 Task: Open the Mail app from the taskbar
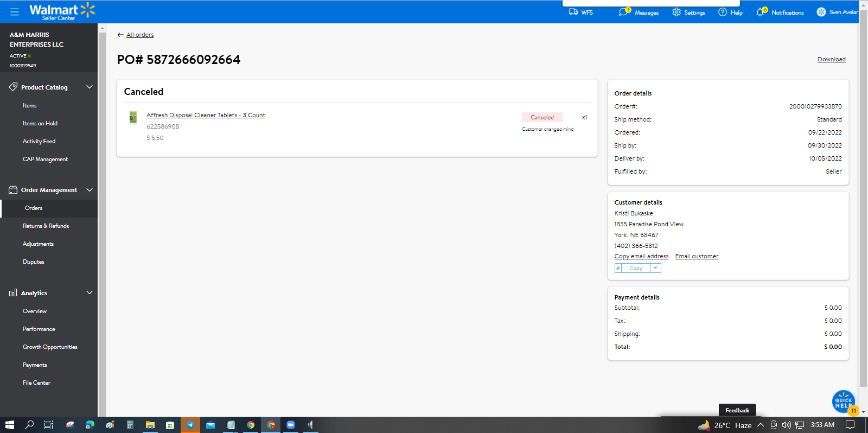coord(210,425)
